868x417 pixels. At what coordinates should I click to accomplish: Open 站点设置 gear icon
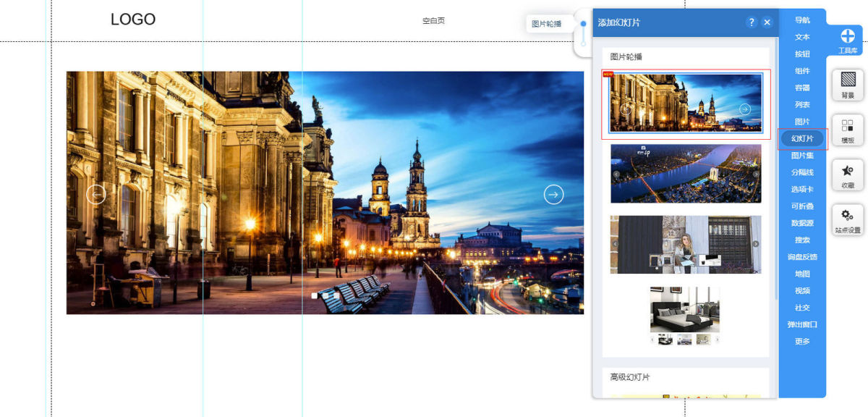848,215
